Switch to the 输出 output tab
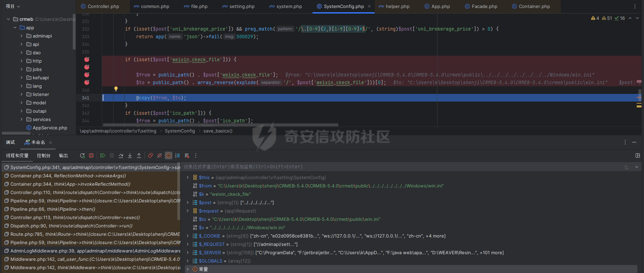Viewport: 644px width, 273px height. 63,155
